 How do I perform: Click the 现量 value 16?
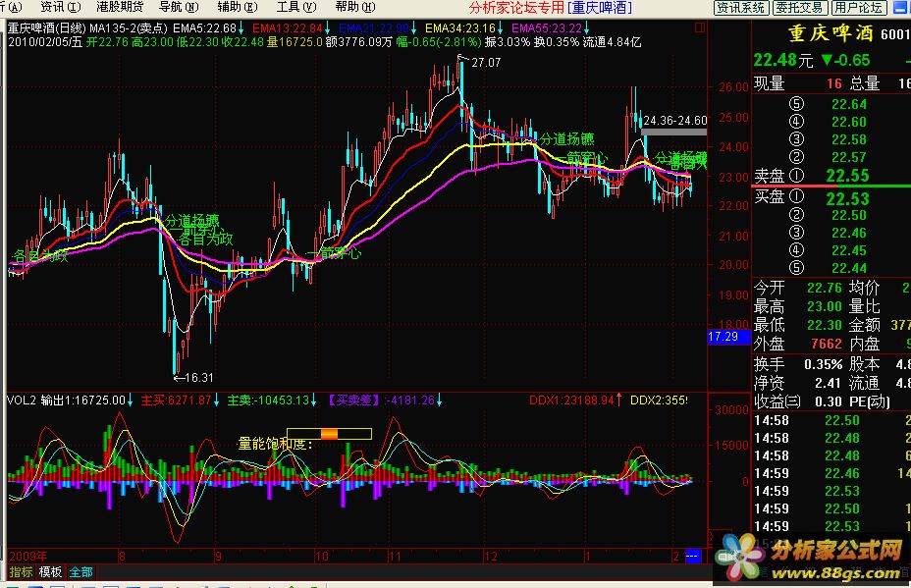click(x=834, y=83)
